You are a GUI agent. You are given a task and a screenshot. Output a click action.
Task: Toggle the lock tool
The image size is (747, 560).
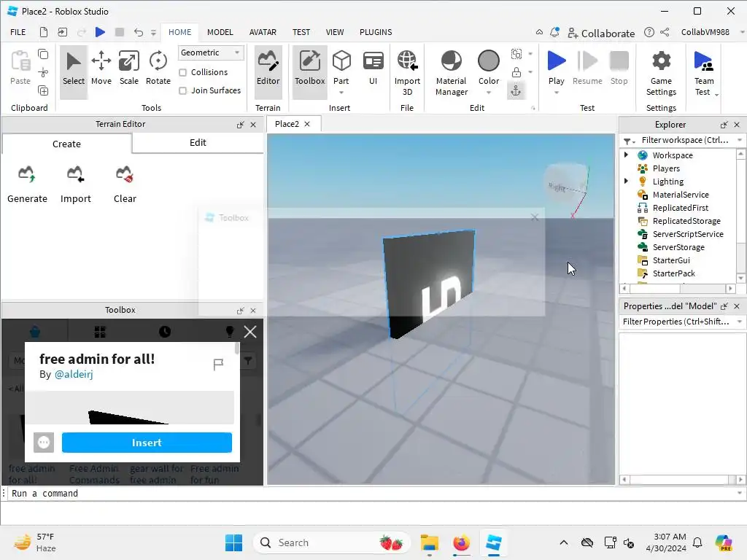click(x=516, y=72)
